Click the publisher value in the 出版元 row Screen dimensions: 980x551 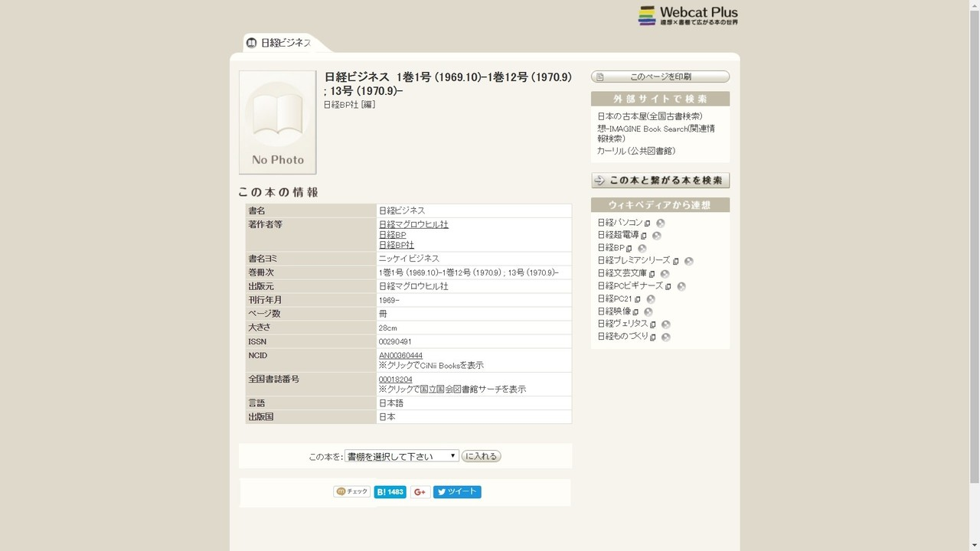pos(413,286)
